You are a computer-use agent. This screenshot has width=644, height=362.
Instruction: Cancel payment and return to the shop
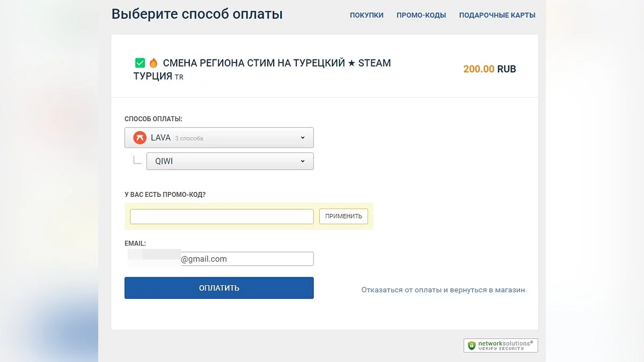tap(443, 290)
